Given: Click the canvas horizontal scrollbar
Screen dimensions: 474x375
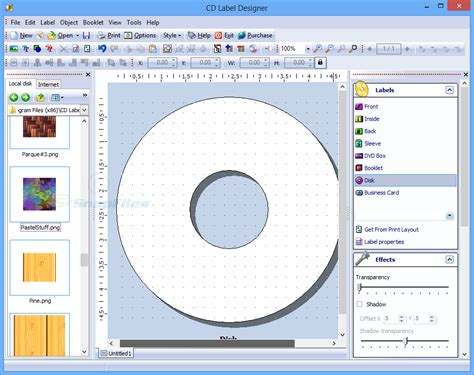Looking at the screenshot, I should 207,343.
